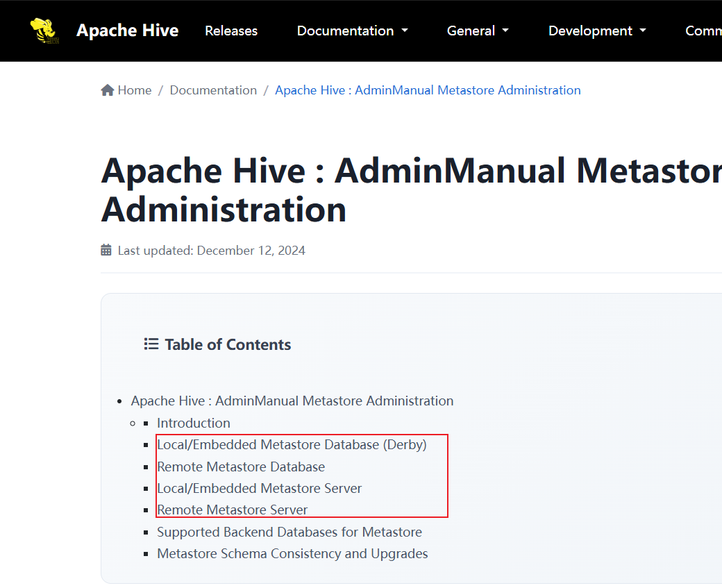Open top-level AdminManual Metastore Administration contents entry
This screenshot has height=588, width=722.
(x=292, y=401)
